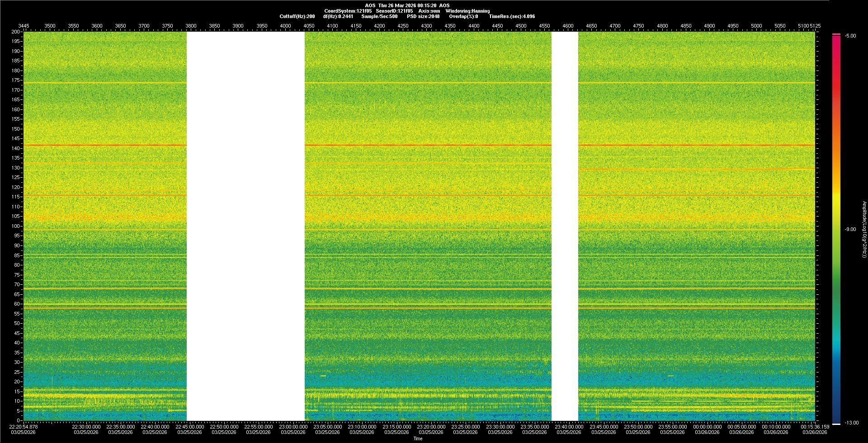The width and height of the screenshot is (868, 443).
Task: Click the TimeRes.(sec):4.096 label
Action: point(512,16)
